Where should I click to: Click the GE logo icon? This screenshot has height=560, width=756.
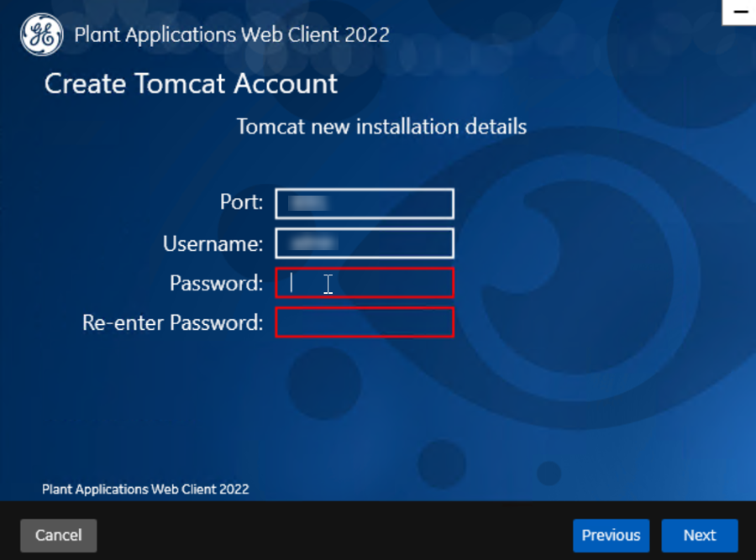point(41,34)
